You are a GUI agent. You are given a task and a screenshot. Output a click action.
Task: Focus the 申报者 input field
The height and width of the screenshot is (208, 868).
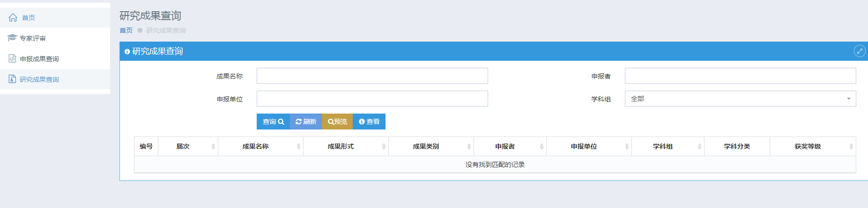(x=741, y=76)
